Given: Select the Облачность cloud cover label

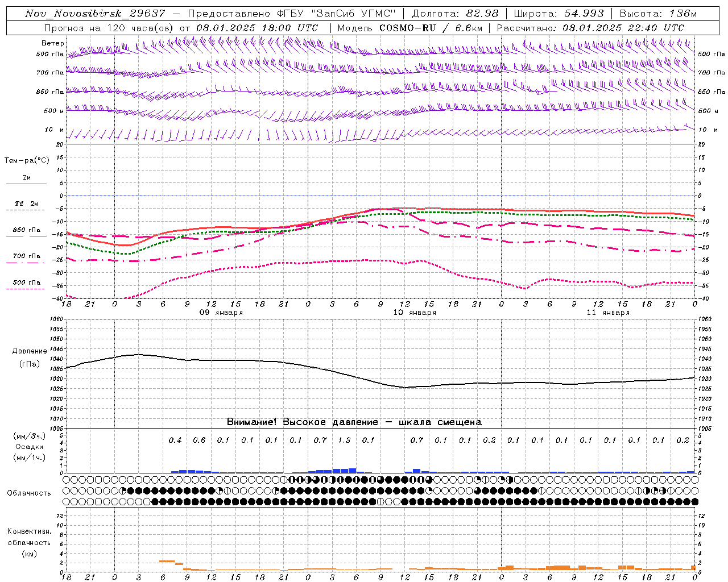Looking at the screenshot, I should [x=29, y=493].
